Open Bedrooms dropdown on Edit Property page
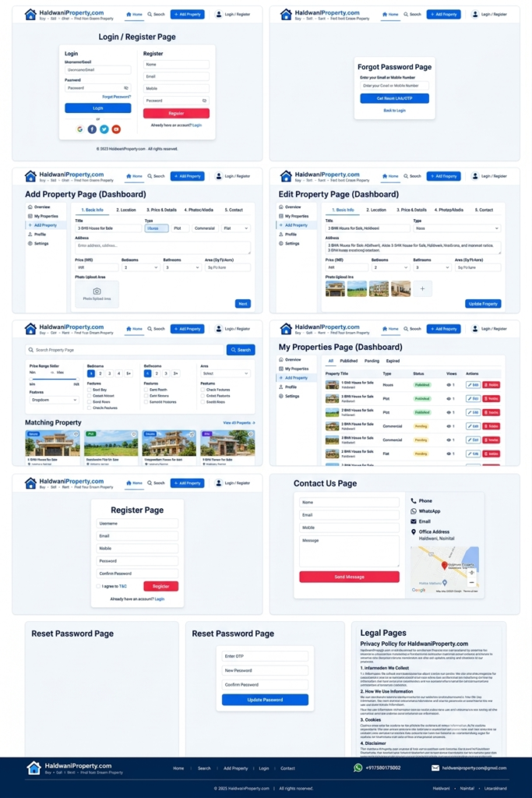Screen dimensions: 532x798 tap(390, 267)
